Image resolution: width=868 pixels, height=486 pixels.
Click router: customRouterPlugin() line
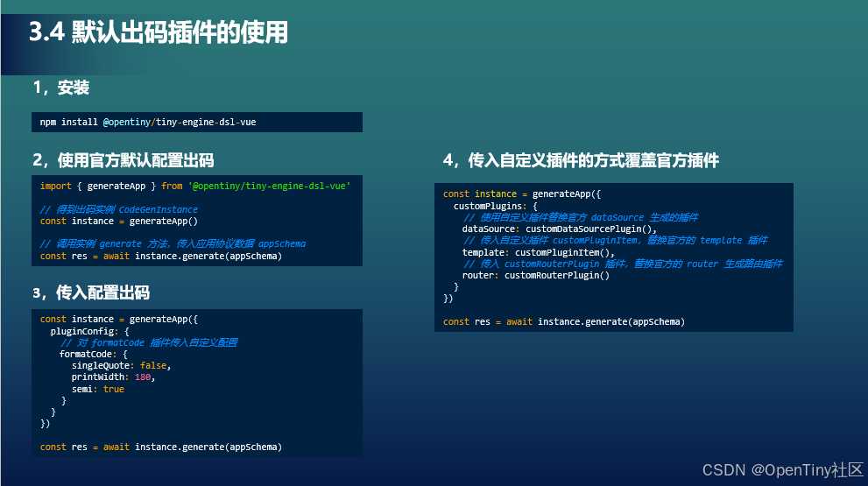(x=536, y=275)
